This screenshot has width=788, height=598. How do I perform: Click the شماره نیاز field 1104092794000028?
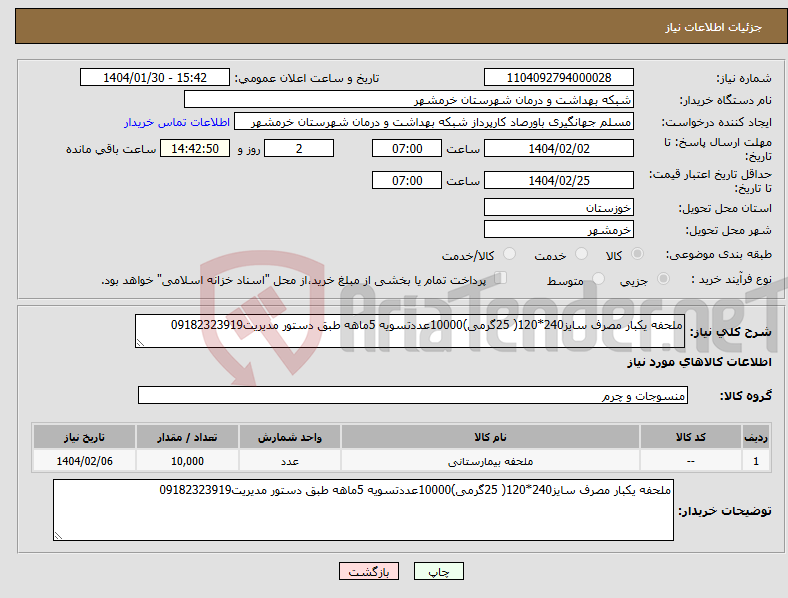tap(558, 77)
